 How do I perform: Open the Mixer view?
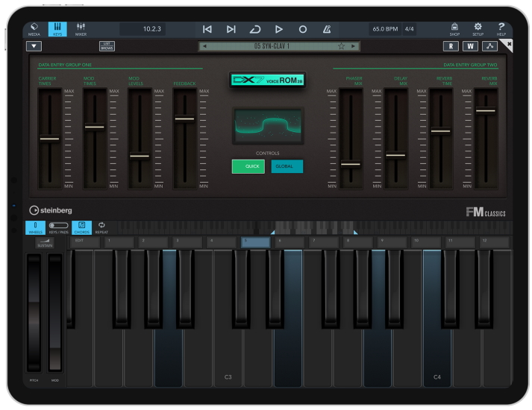pos(81,28)
